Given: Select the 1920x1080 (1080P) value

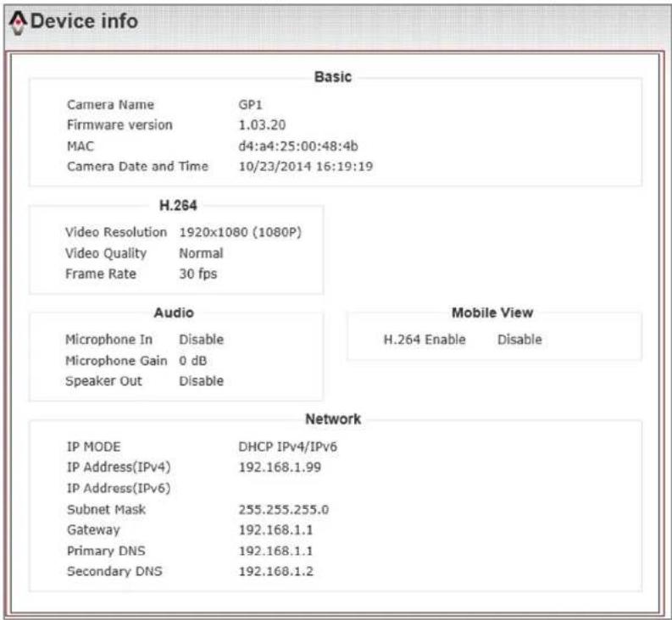Looking at the screenshot, I should click(240, 232).
